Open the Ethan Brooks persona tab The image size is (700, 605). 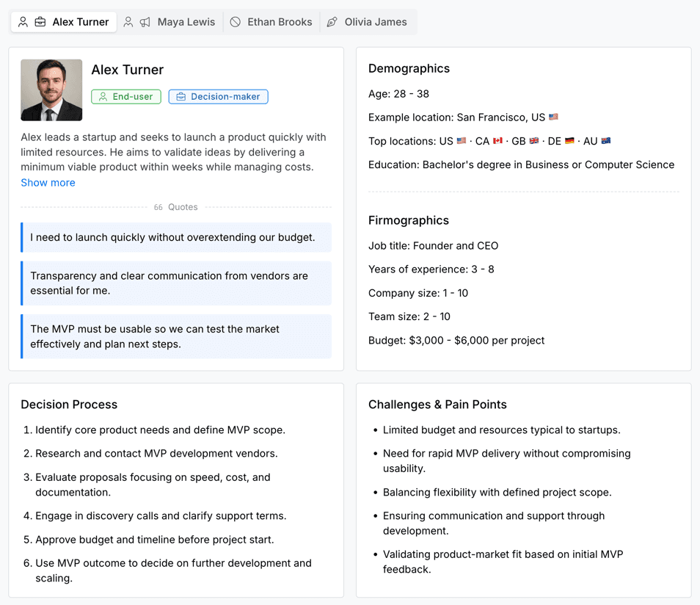click(280, 22)
